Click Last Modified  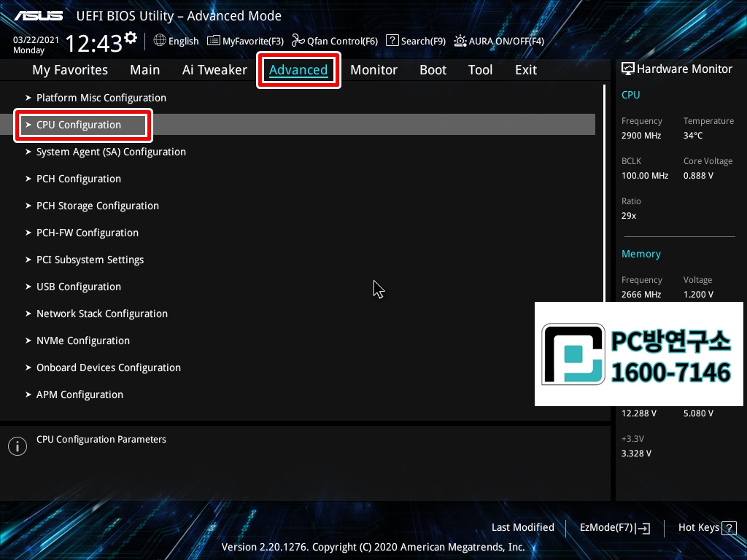[522, 528]
